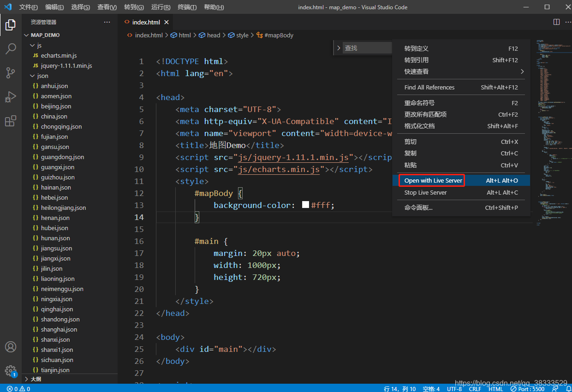
Task: Toggle replace chevron in find widget
Action: (339, 48)
